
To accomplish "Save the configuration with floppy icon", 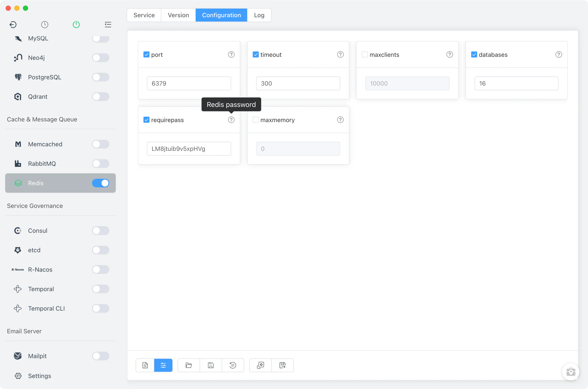I will click(x=211, y=365).
